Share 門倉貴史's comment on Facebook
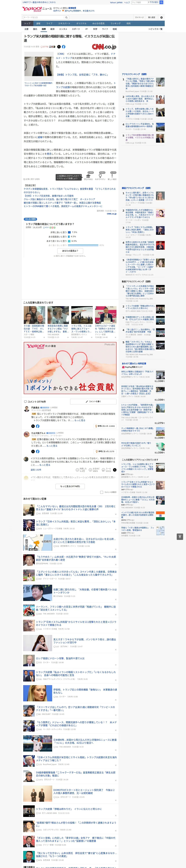Viewport: 186px width, 868px height. pyautogui.click(x=38, y=426)
